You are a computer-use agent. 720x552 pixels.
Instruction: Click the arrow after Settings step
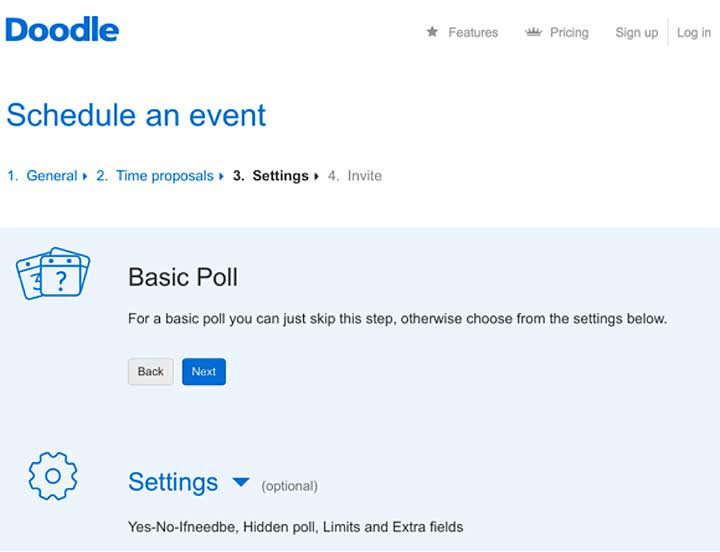coord(316,176)
